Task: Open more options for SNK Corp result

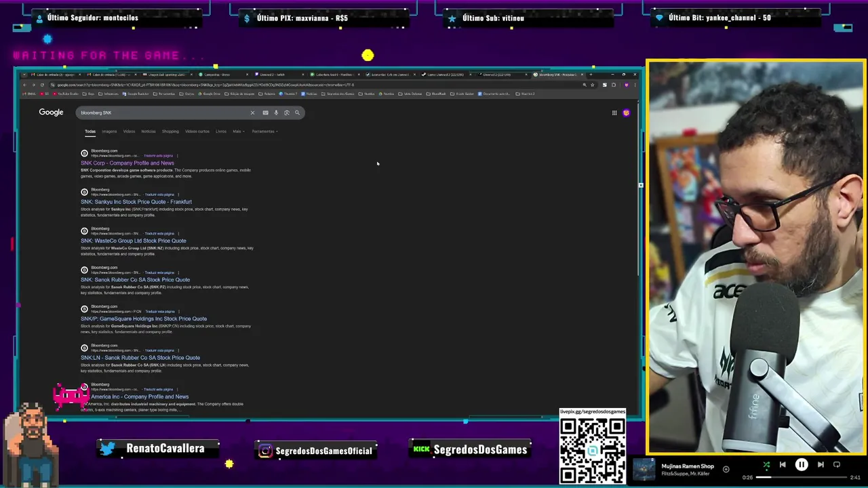Action: pos(178,156)
